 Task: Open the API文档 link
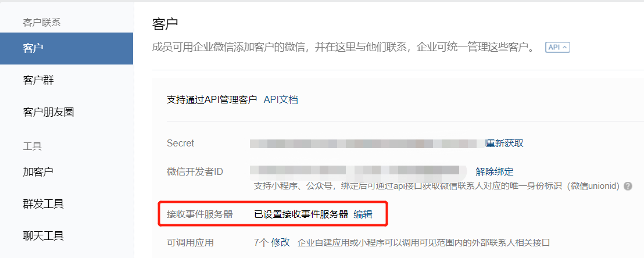coord(281,99)
